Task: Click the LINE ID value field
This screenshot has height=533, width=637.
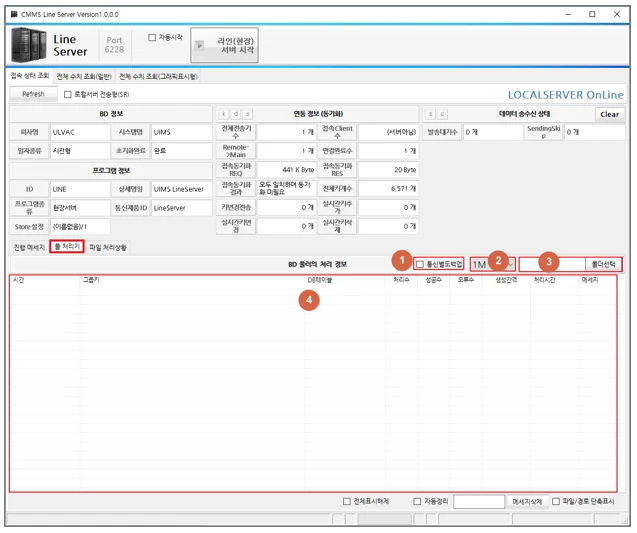Action: 80,189
